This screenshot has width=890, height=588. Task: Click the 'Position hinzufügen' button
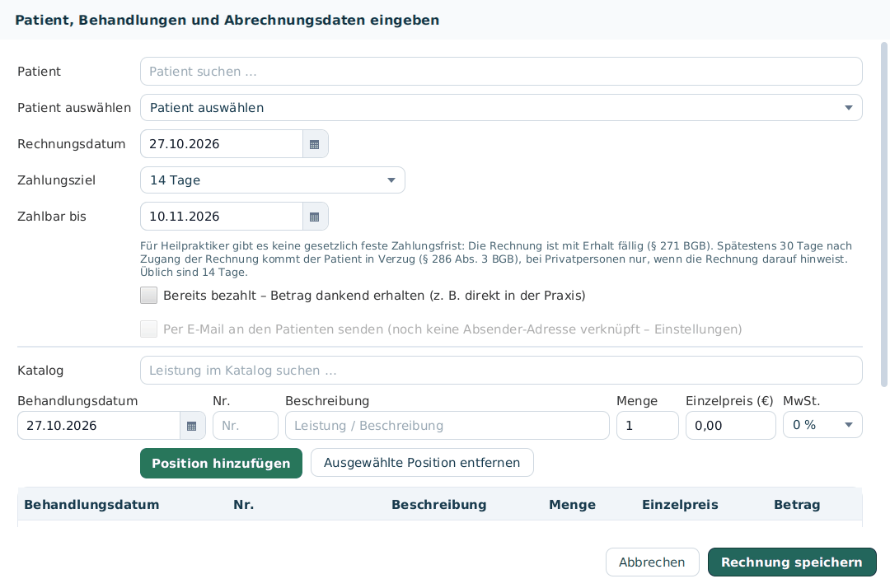click(x=221, y=464)
